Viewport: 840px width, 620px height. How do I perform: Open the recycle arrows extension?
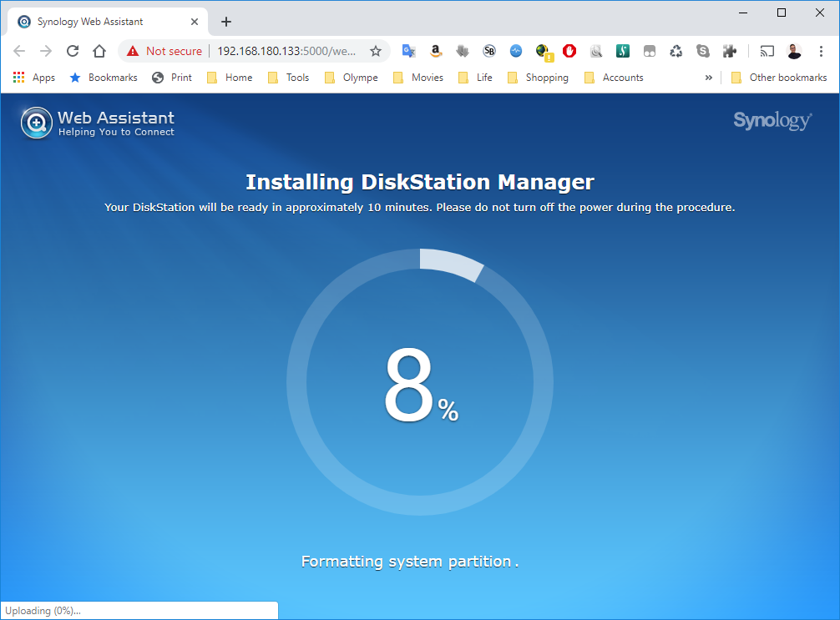(x=676, y=51)
